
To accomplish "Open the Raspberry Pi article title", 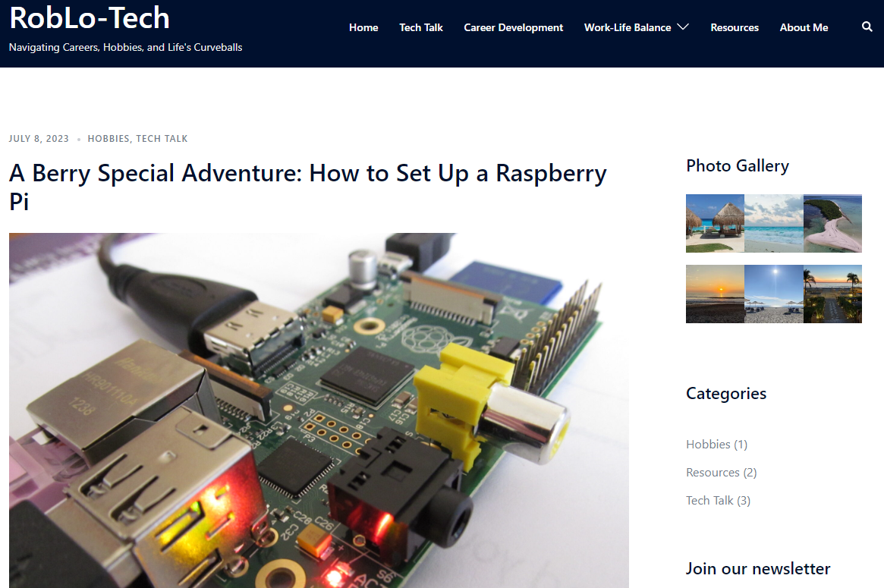I will pyautogui.click(x=308, y=187).
